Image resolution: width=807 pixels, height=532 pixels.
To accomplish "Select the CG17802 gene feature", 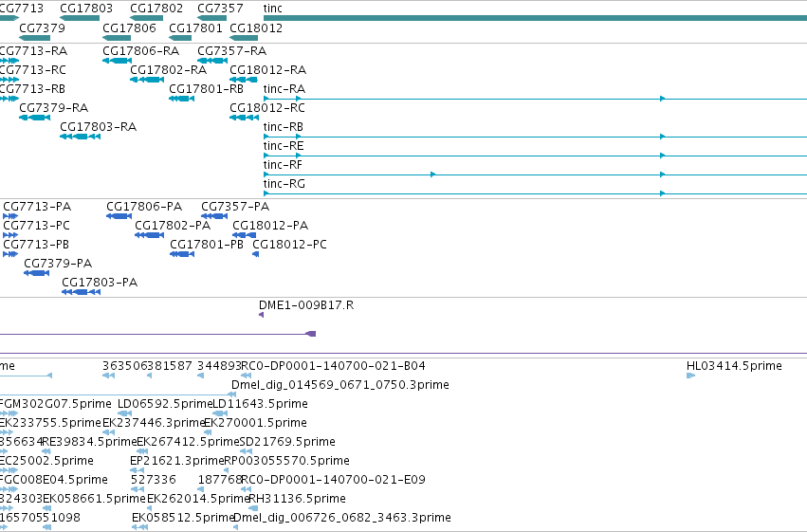I will coord(146,18).
